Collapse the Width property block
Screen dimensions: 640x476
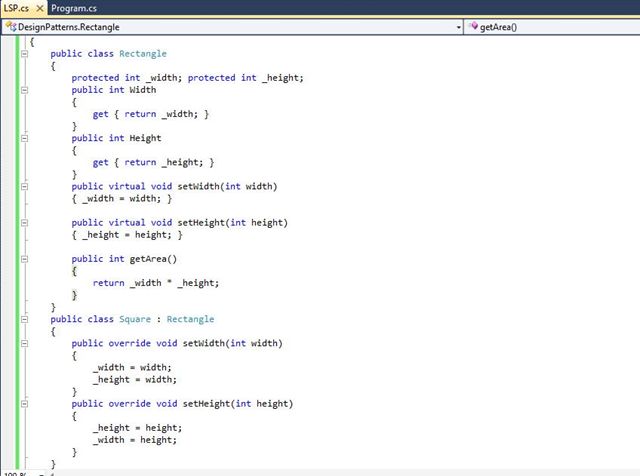tap(24, 90)
